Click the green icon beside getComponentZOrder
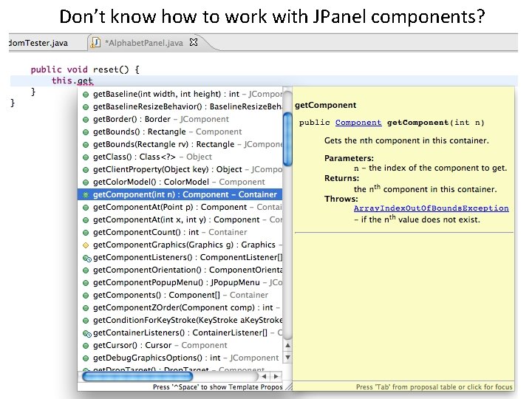Screen dimensions: 532x399 [x=86, y=308]
